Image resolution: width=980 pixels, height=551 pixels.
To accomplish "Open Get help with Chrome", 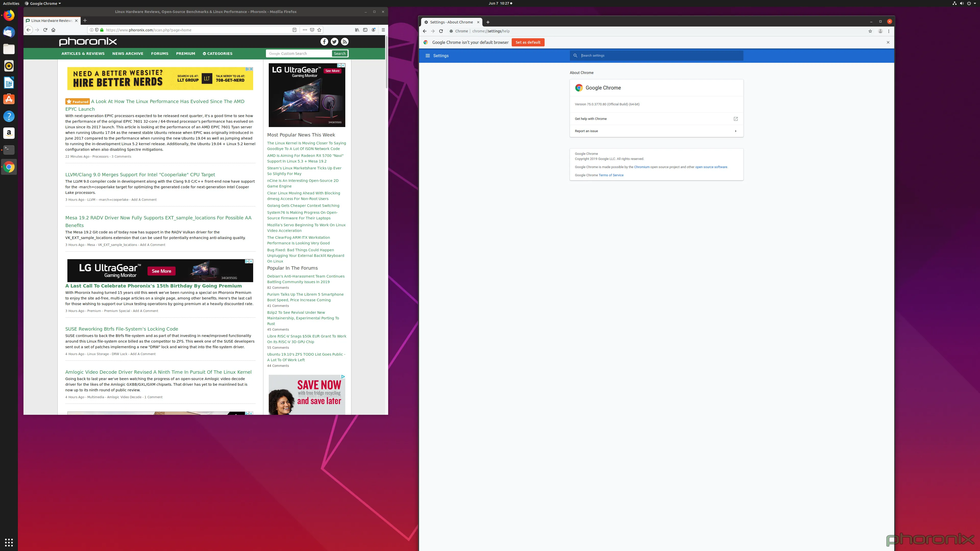I will click(656, 119).
